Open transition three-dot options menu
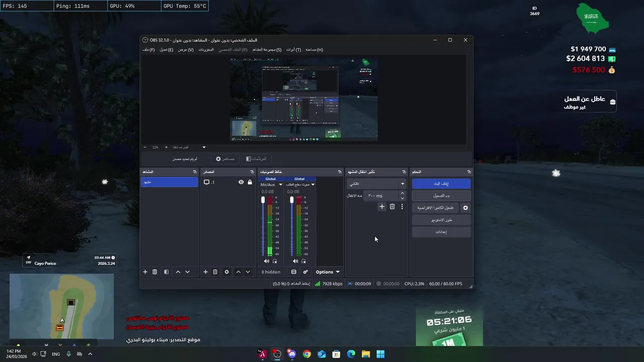Viewport: 644px width, 362px height. point(402,207)
